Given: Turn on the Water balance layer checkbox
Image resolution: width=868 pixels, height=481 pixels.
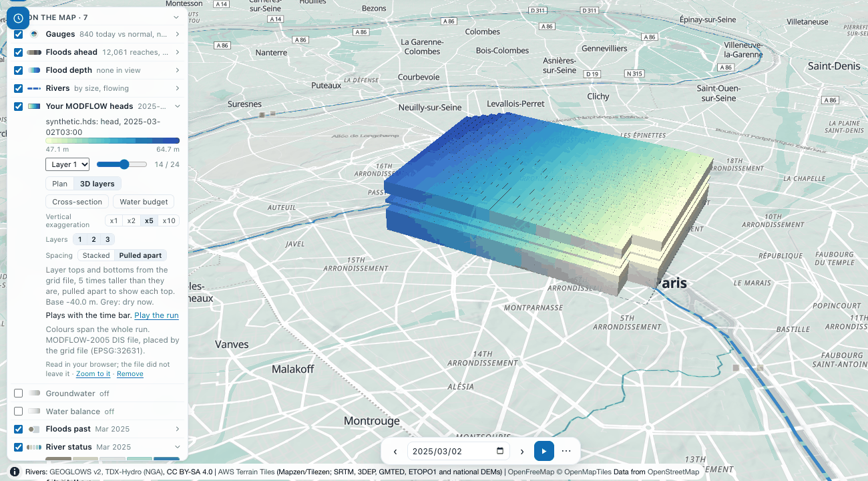Looking at the screenshot, I should (x=19, y=412).
